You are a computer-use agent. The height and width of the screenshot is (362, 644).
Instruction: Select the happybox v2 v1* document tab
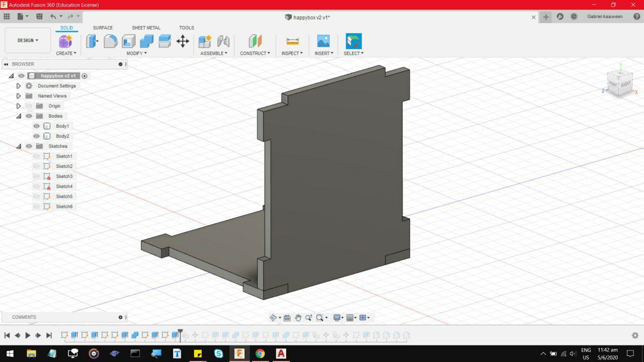tap(307, 17)
